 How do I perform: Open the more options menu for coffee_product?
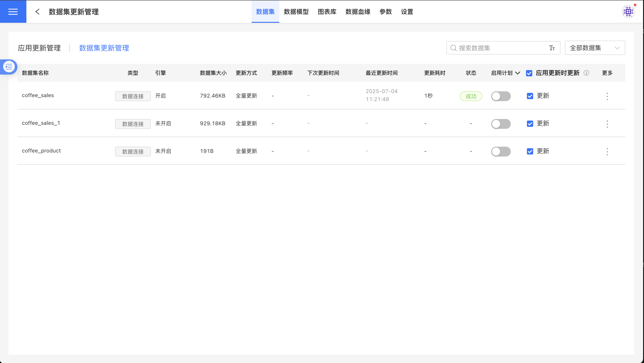(x=607, y=152)
